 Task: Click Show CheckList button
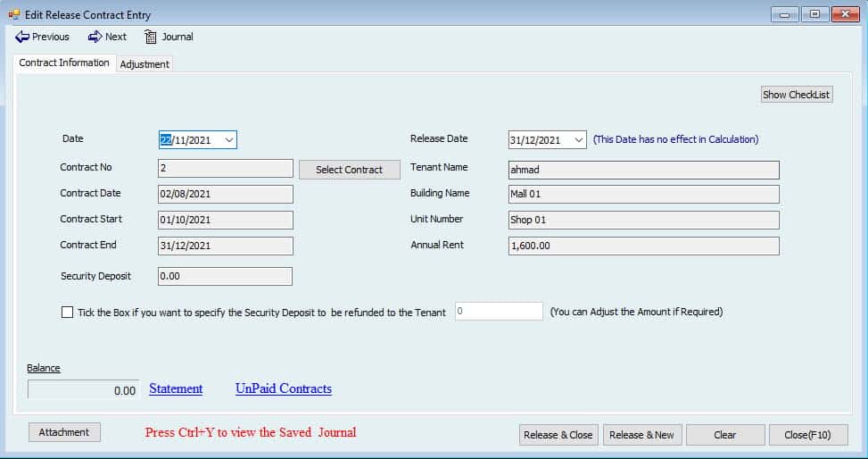pyautogui.click(x=796, y=95)
